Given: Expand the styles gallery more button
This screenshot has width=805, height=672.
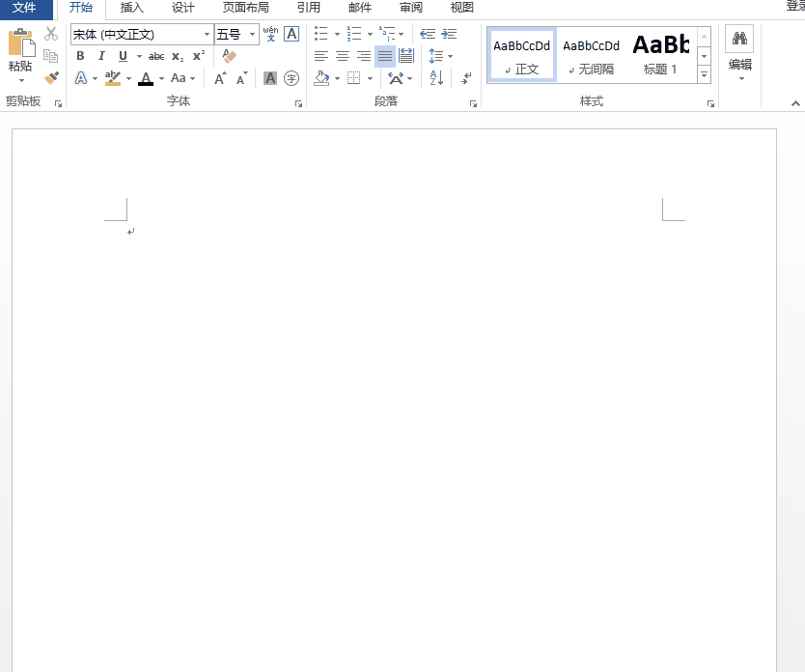Looking at the screenshot, I should (x=705, y=75).
